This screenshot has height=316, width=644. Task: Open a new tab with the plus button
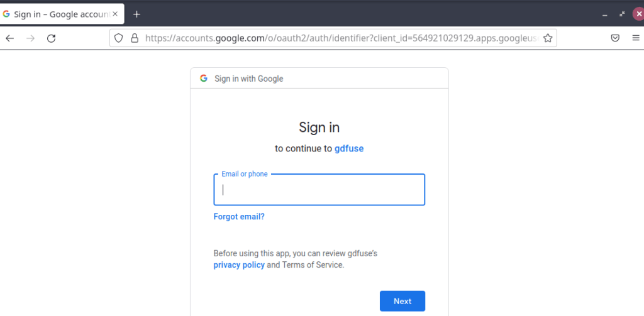tap(136, 14)
